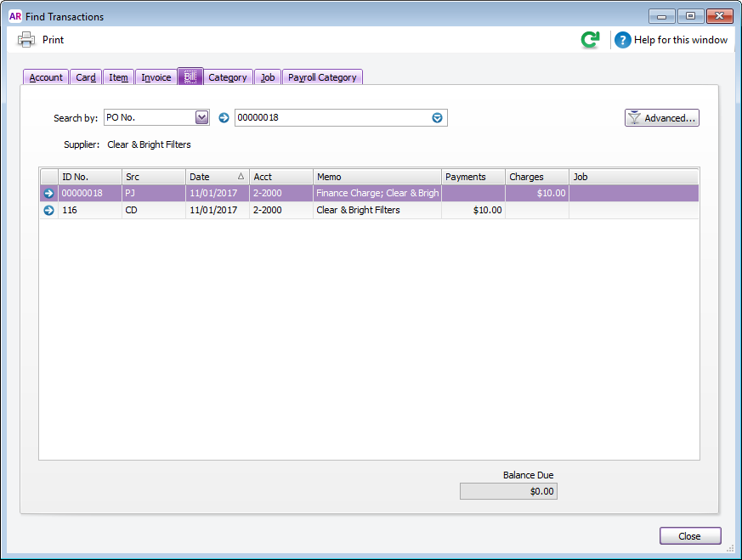Select the Finance Charge memo cell
The image size is (742, 560).
coord(377,193)
